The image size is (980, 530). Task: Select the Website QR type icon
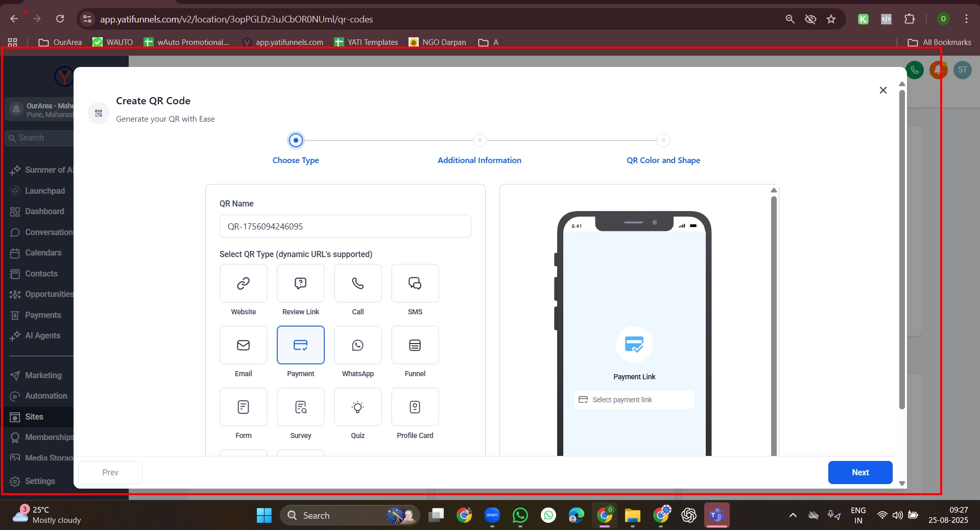click(x=243, y=283)
